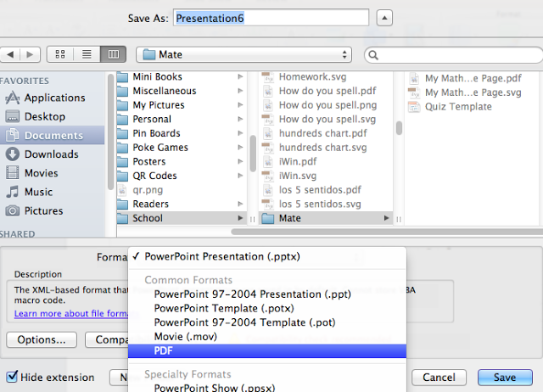Select los 5 sentidos.pdf

click(326, 190)
